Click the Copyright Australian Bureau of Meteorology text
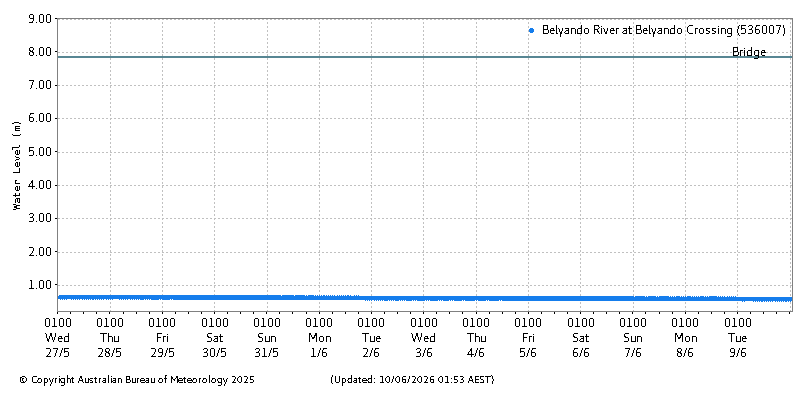This screenshot has width=800, height=400. 137,380
